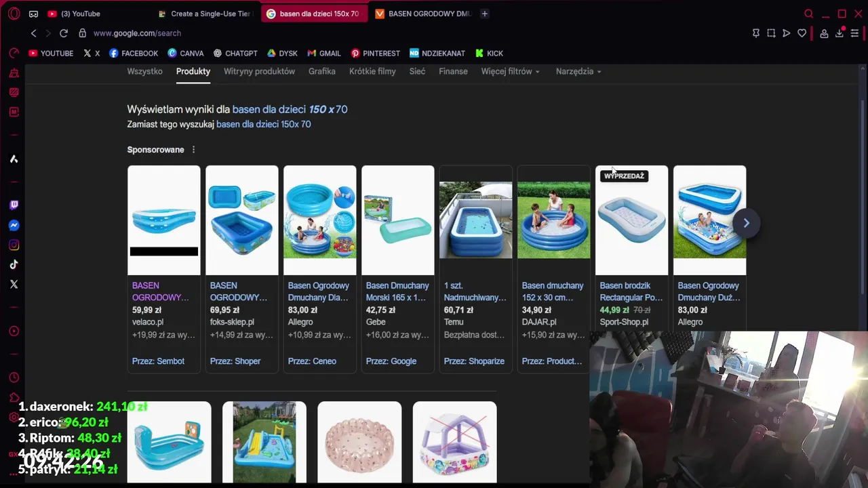Open X from the sidebar
The image size is (868, 488).
pyautogui.click(x=14, y=284)
